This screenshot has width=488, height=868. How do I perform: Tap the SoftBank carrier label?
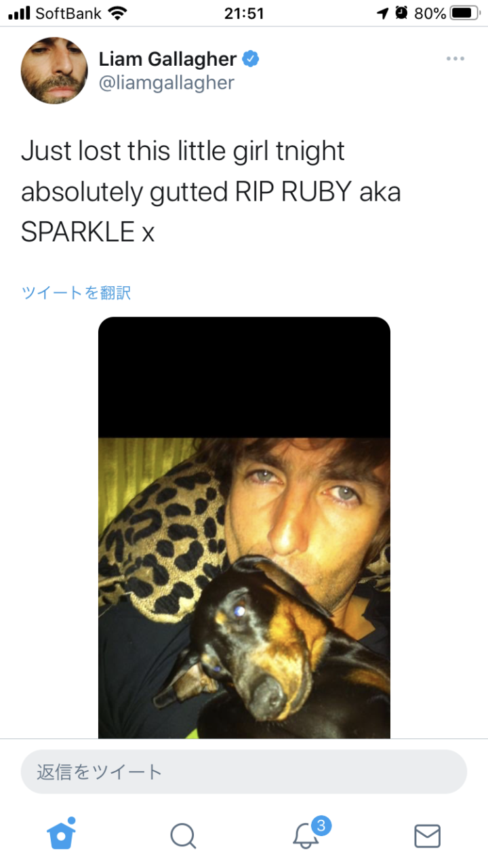[x=67, y=13]
